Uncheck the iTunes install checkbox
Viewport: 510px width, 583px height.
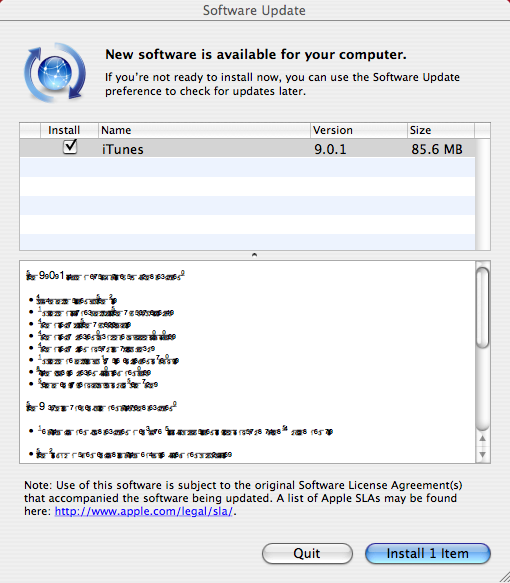pyautogui.click(x=70, y=147)
